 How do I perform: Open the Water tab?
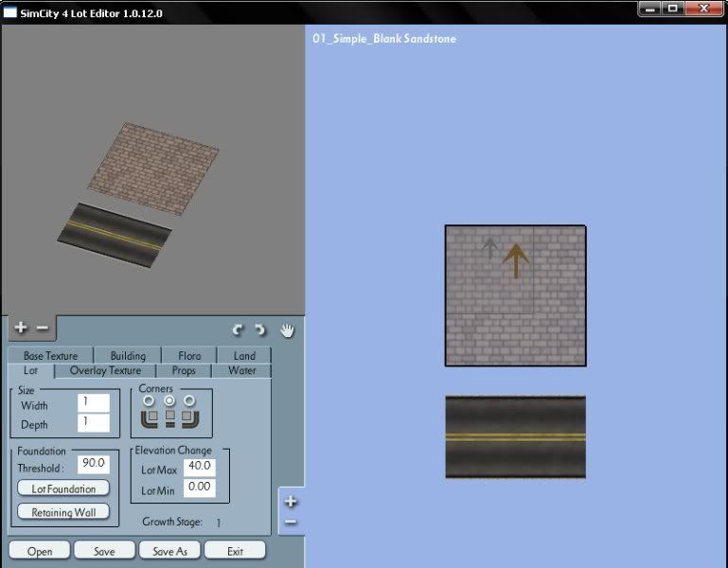242,370
